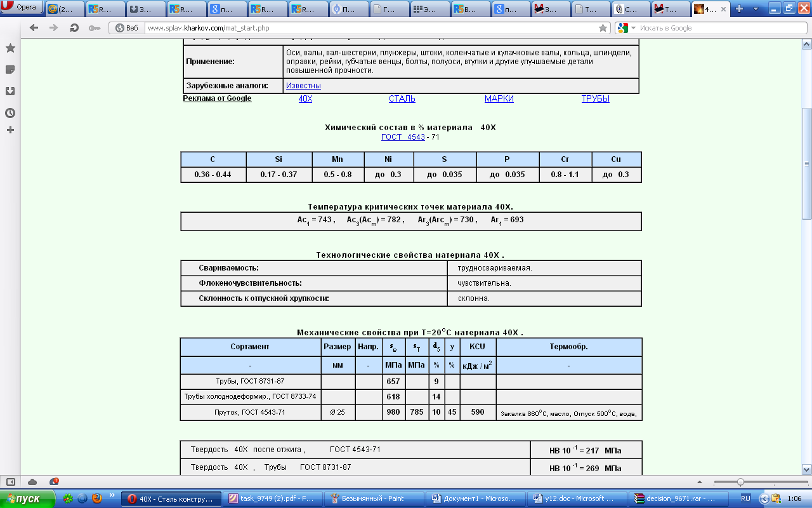Select the Cr value 0.8 - 1.1 cell
The height and width of the screenshot is (508, 812).
point(565,175)
